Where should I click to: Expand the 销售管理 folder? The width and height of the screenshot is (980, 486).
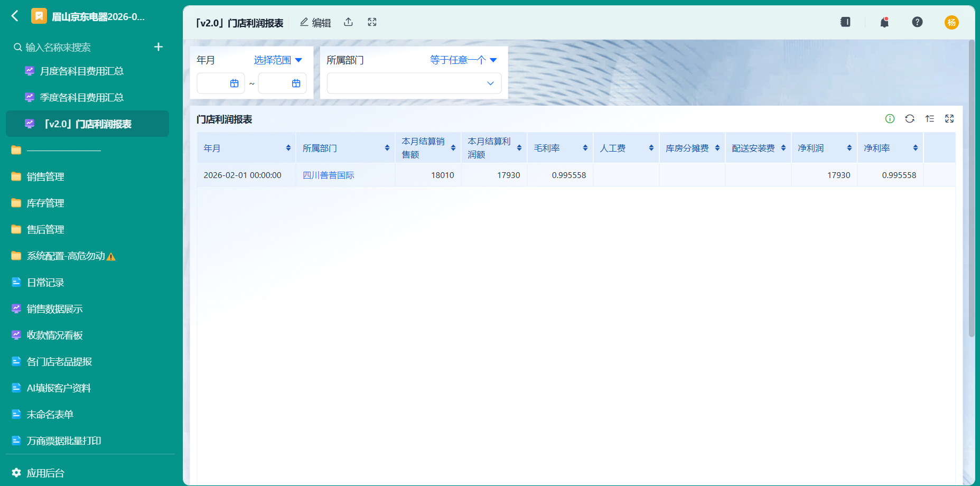point(87,176)
